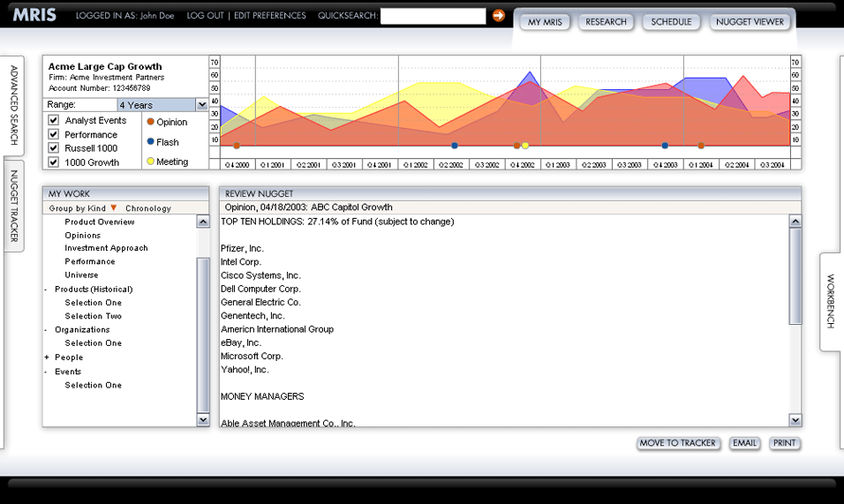
Task: Select the yellow meeting marker at Q4 2002
Action: click(525, 146)
